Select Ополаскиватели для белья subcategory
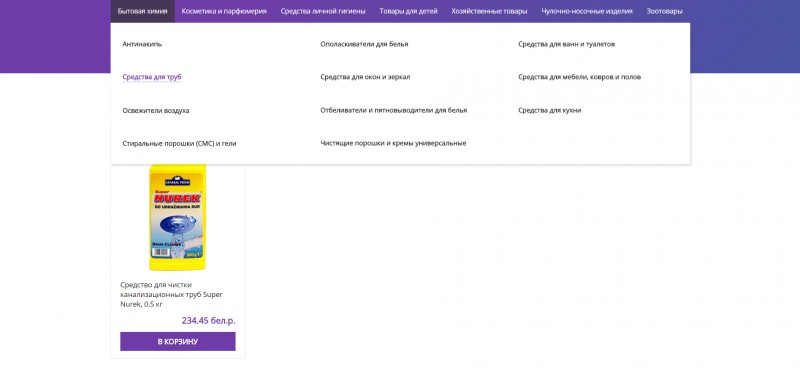 point(364,44)
